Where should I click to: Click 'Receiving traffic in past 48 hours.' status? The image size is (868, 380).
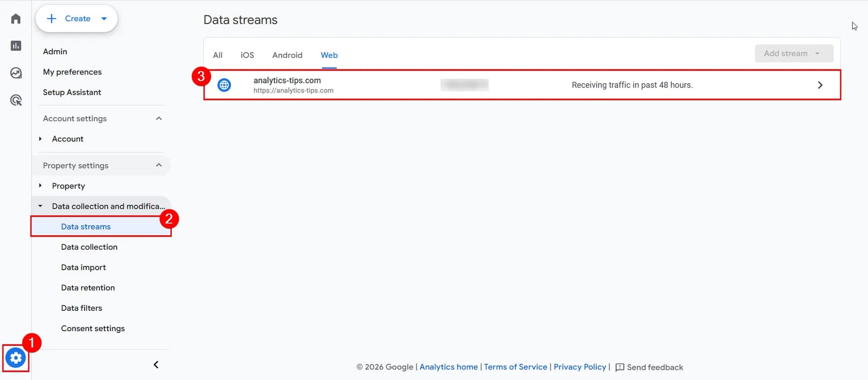(632, 85)
